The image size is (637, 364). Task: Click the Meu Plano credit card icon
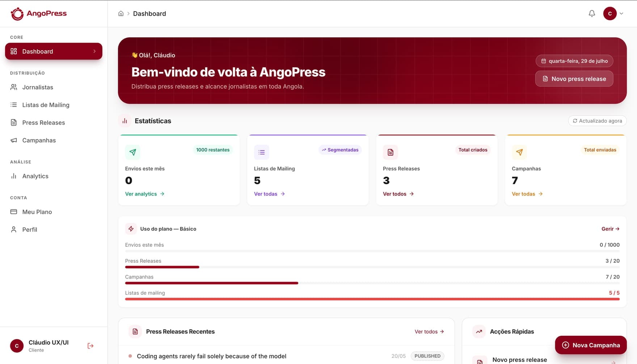tap(14, 212)
